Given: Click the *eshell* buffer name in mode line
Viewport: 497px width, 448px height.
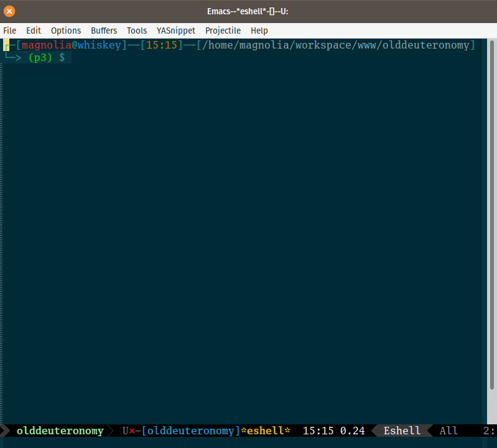Looking at the screenshot, I should pos(266,431).
